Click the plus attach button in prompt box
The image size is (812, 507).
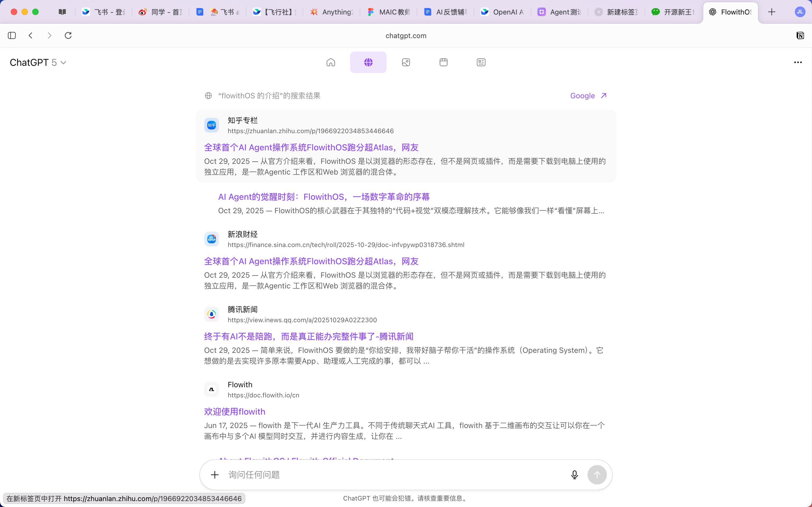[x=215, y=475]
